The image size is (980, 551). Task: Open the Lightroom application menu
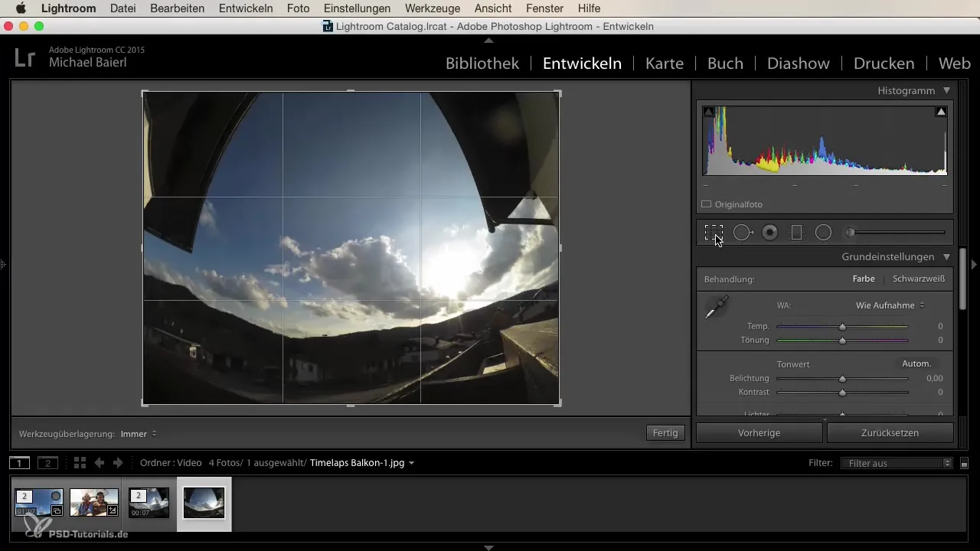point(69,8)
